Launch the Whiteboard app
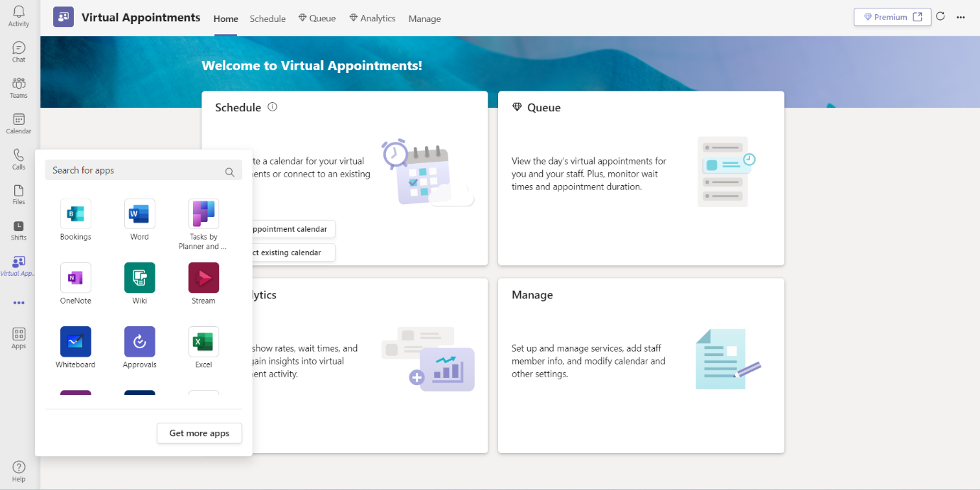The image size is (980, 490). (76, 347)
